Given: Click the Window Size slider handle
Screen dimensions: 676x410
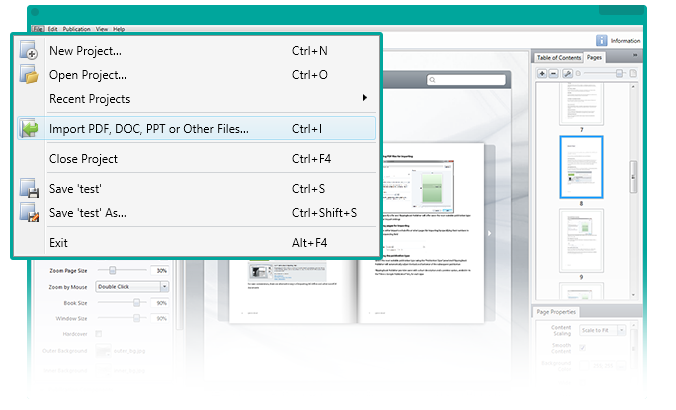Looking at the screenshot, I should 136,318.
